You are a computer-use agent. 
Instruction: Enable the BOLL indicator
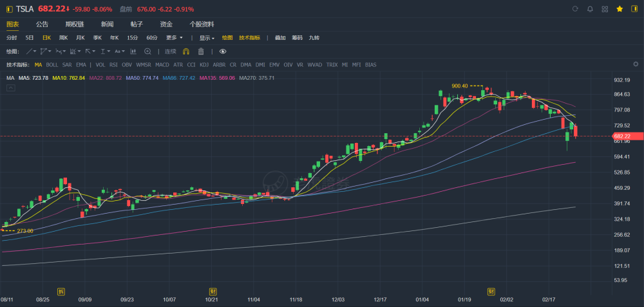click(x=52, y=64)
